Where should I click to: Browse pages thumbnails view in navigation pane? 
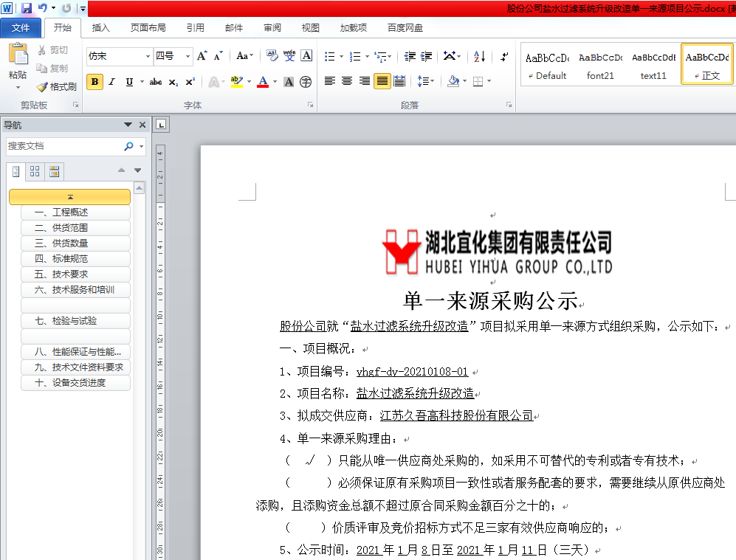35,172
